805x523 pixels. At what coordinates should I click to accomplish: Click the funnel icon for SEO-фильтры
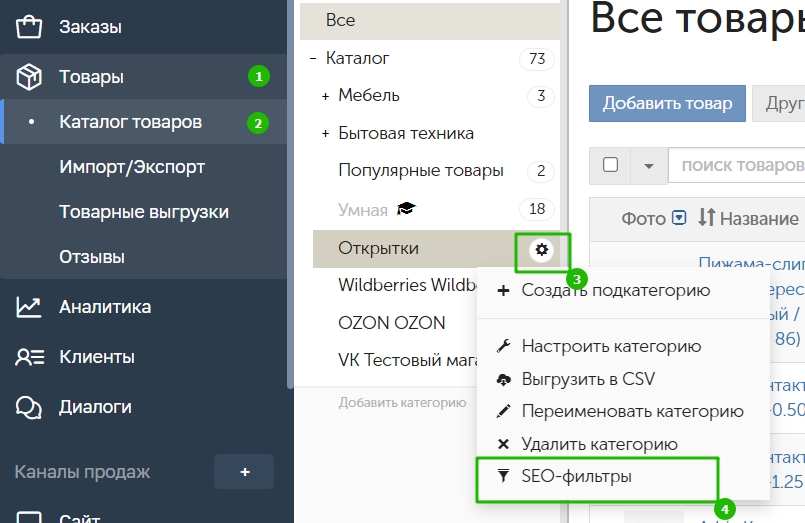(x=504, y=476)
